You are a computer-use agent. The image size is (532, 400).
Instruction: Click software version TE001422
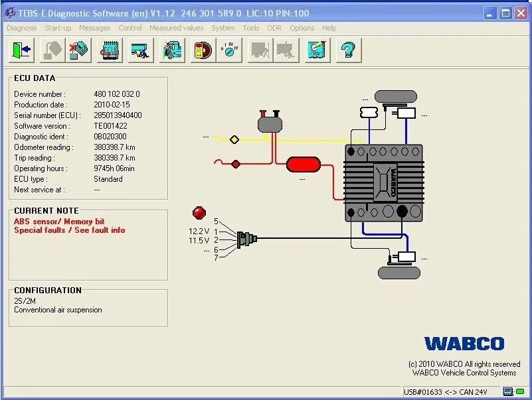(110, 126)
